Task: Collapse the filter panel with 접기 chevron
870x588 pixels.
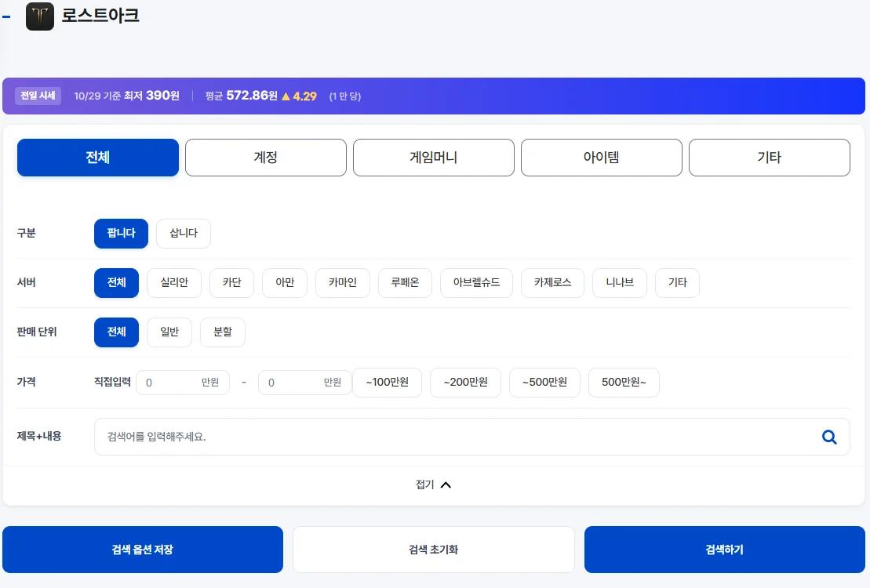Action: (433, 485)
